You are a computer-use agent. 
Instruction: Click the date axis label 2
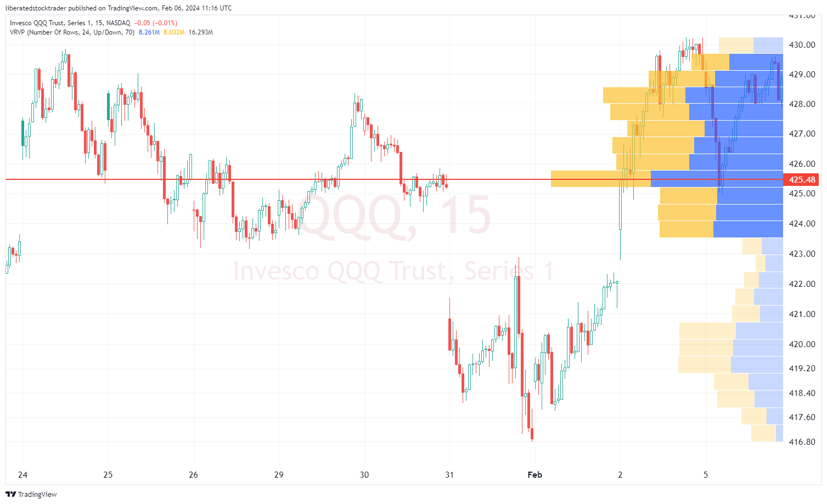click(x=620, y=474)
